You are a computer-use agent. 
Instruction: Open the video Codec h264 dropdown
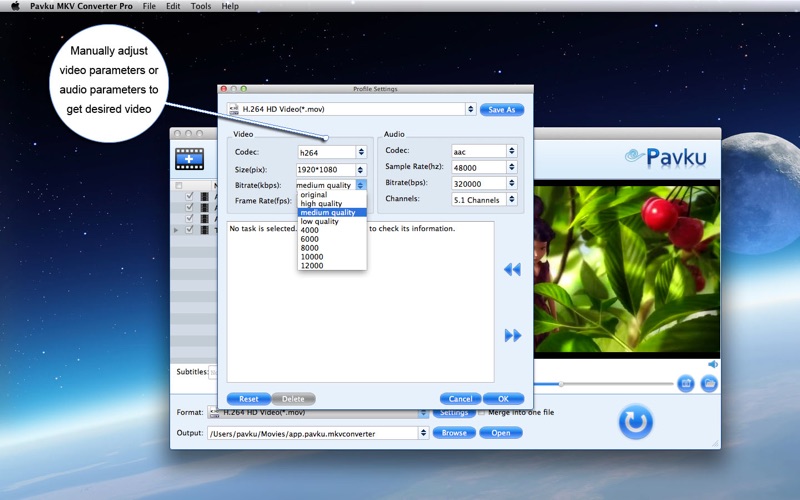pos(332,152)
